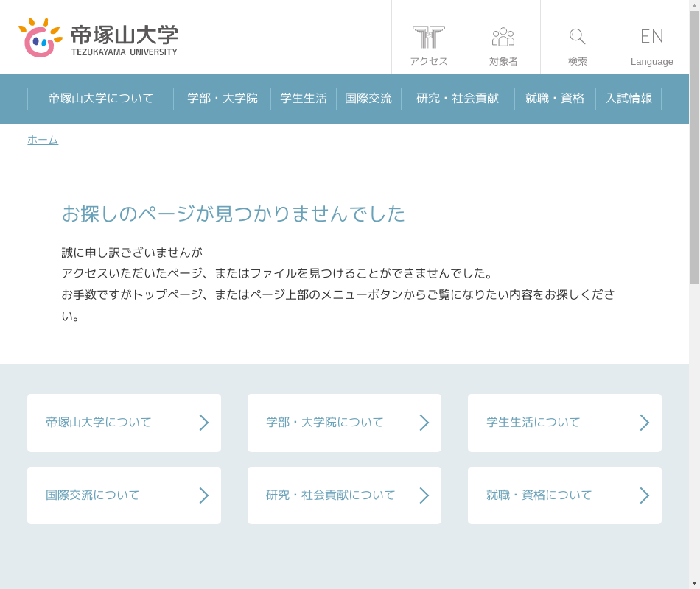Click arrow on 就職・資格について card
700x589 pixels.
click(x=645, y=495)
